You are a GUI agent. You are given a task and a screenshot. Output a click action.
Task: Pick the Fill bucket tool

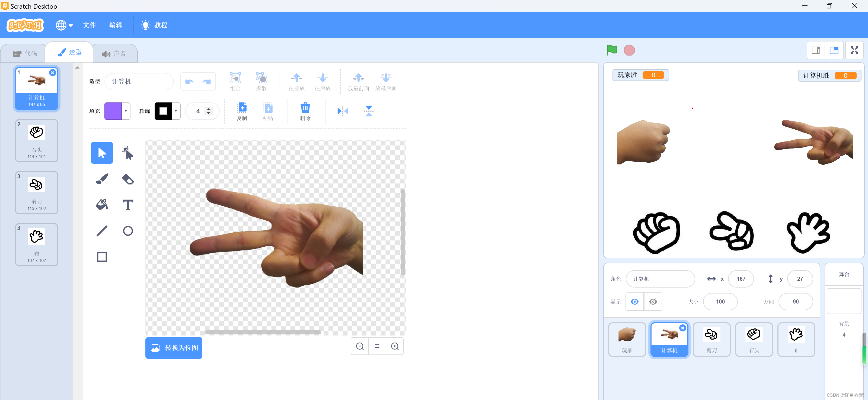(102, 205)
